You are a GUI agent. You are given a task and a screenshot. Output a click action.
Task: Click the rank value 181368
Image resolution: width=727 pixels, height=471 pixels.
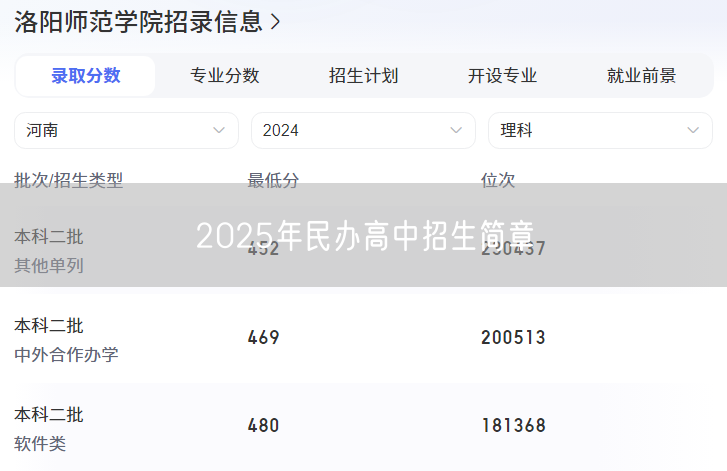pyautogui.click(x=513, y=425)
